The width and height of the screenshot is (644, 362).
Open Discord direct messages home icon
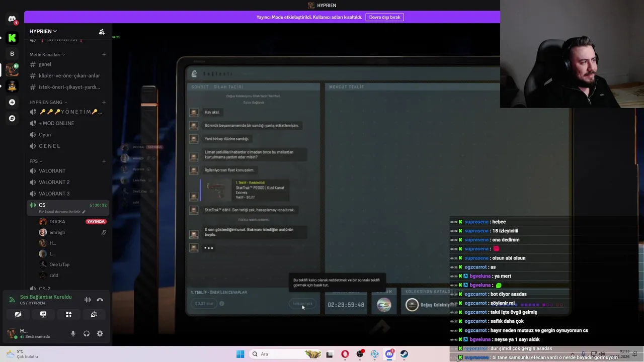coord(12,19)
